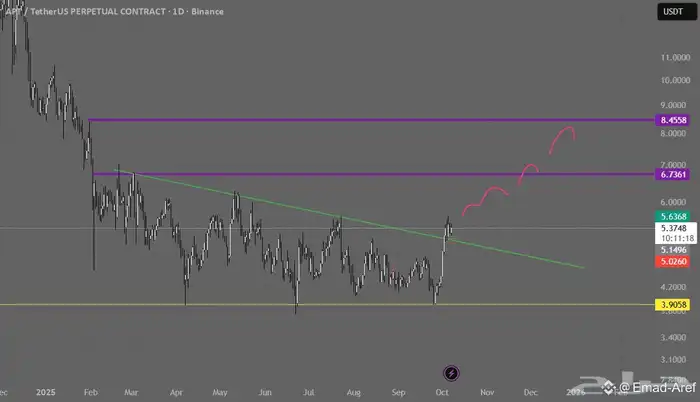Click the Binance logo icon in watermark
This screenshot has width=700, height=402.
coord(609,388)
